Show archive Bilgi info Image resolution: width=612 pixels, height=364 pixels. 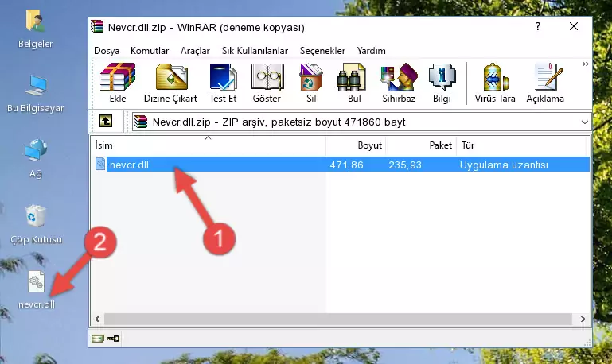pyautogui.click(x=442, y=83)
